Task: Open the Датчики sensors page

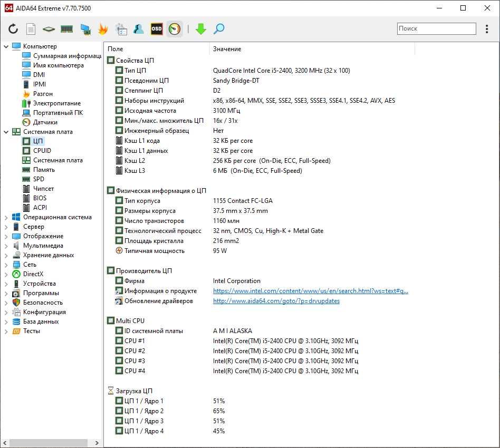Action: point(45,122)
